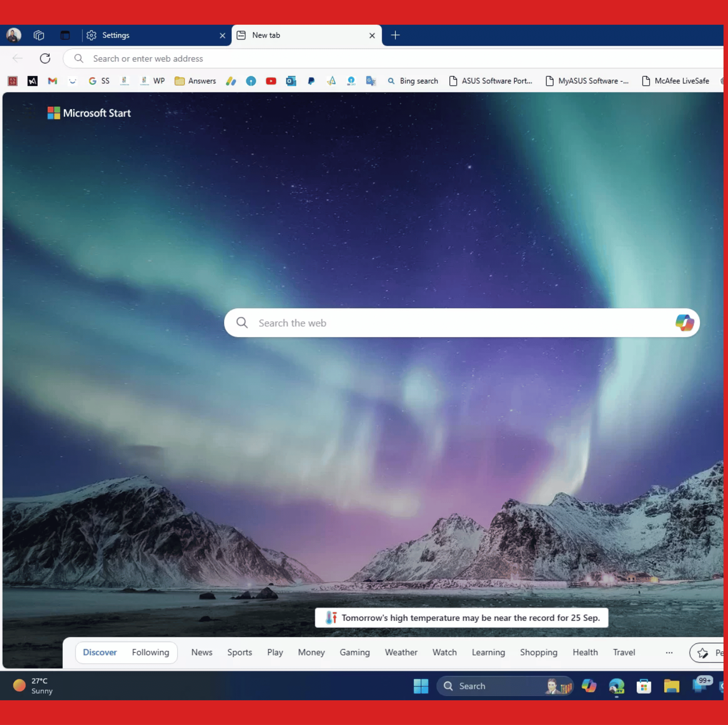
Task: Open the Play category
Action: coord(275,652)
